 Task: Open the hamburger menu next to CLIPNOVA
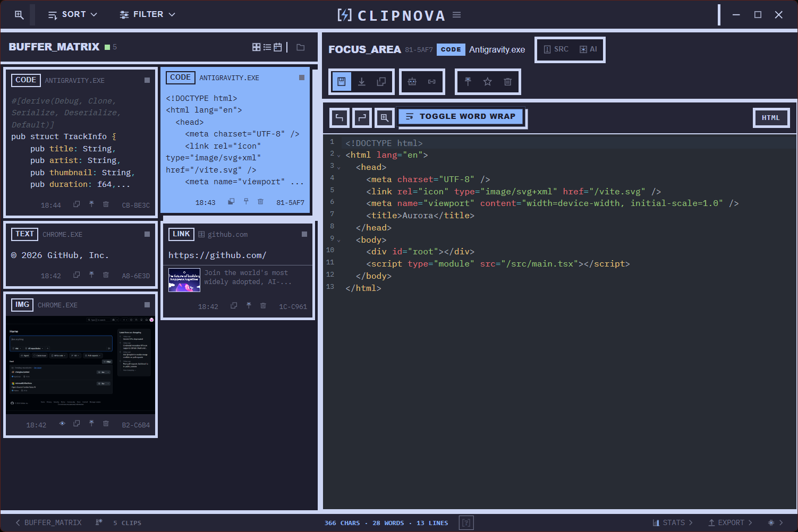pyautogui.click(x=456, y=15)
